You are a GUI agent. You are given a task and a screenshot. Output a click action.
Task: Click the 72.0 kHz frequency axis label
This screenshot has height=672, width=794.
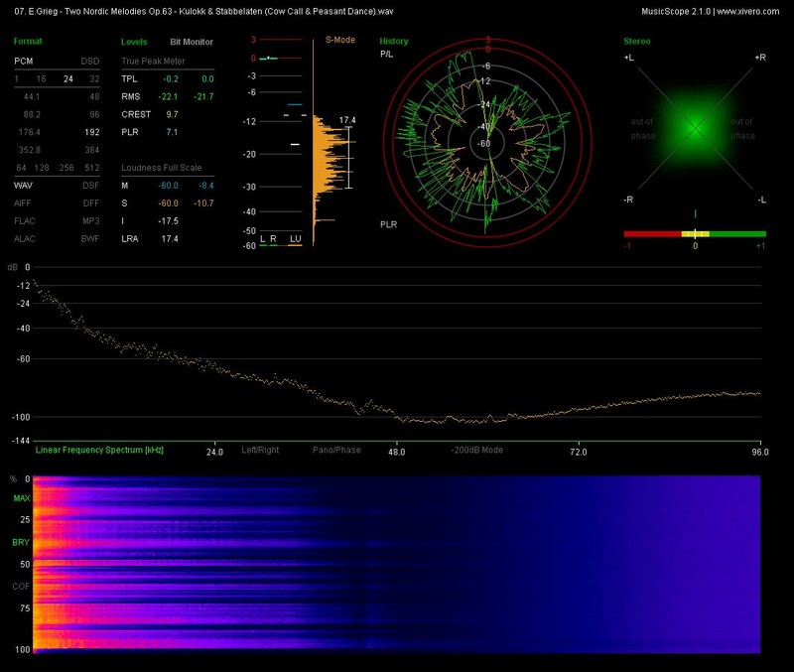(579, 452)
